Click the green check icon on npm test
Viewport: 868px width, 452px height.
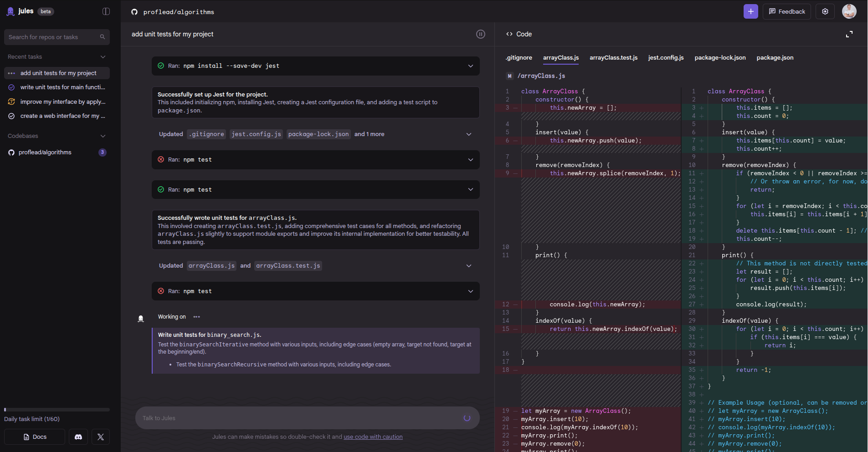tap(161, 189)
